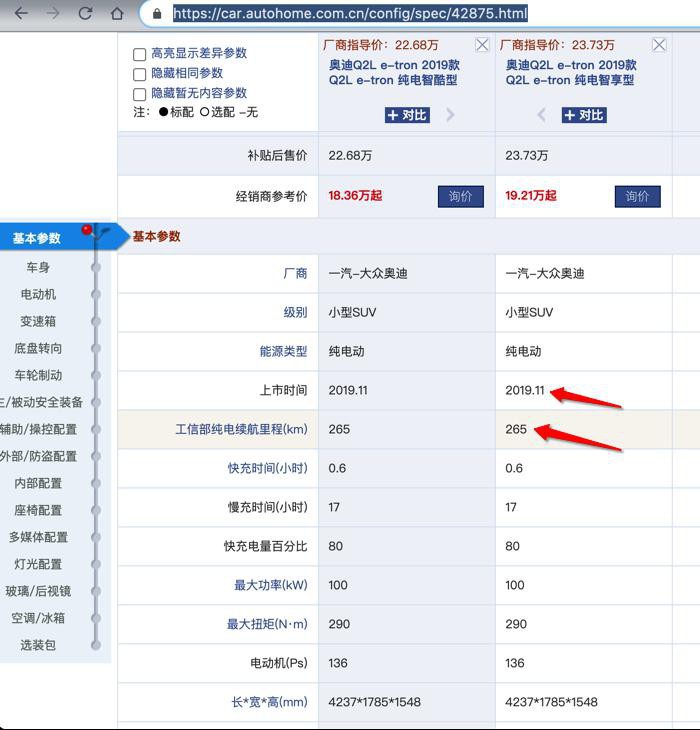
Task: Jump to 主/被动安全装备 section
Action: 41,402
